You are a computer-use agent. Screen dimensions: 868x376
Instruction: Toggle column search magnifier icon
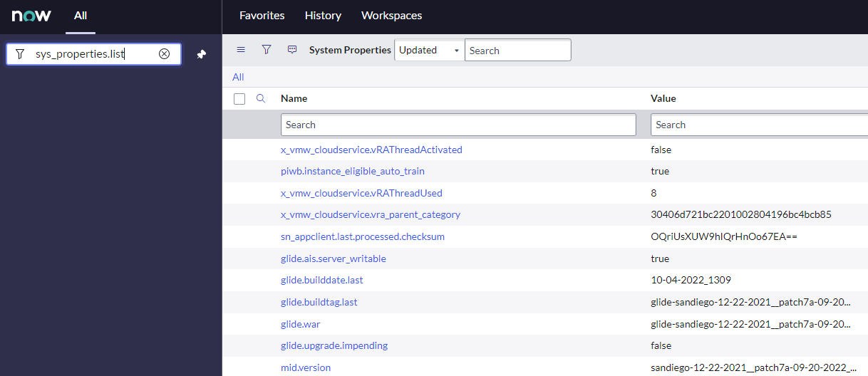(261, 99)
